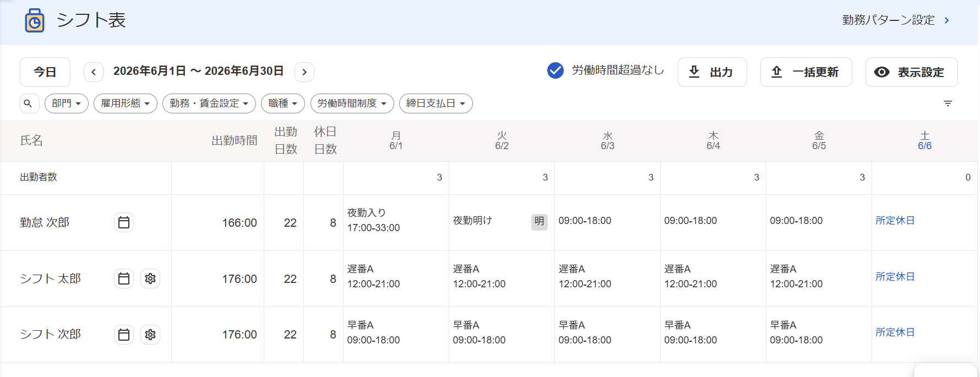This screenshot has width=980, height=377.
Task: Open 表示設定 eye button
Action: pos(912,72)
